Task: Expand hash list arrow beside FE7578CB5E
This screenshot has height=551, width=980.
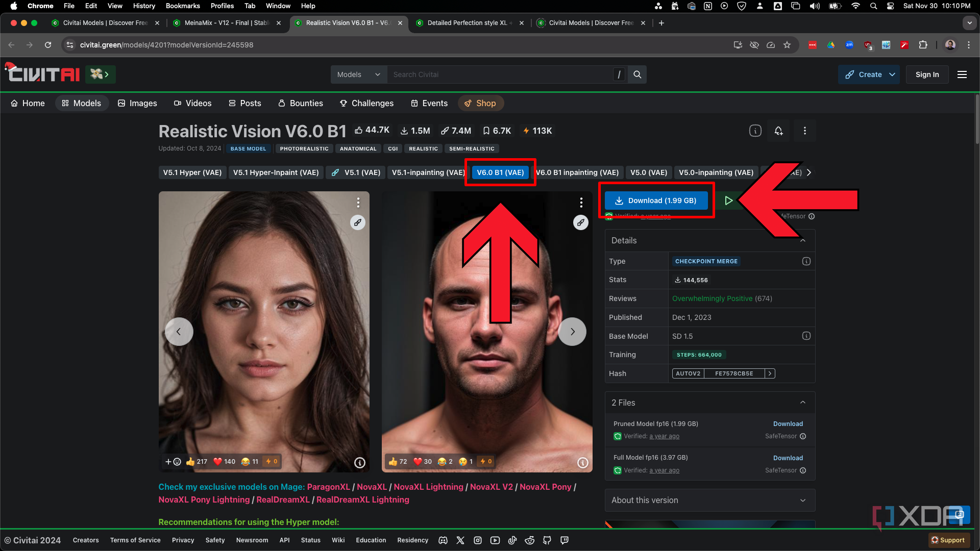Action: tap(770, 373)
